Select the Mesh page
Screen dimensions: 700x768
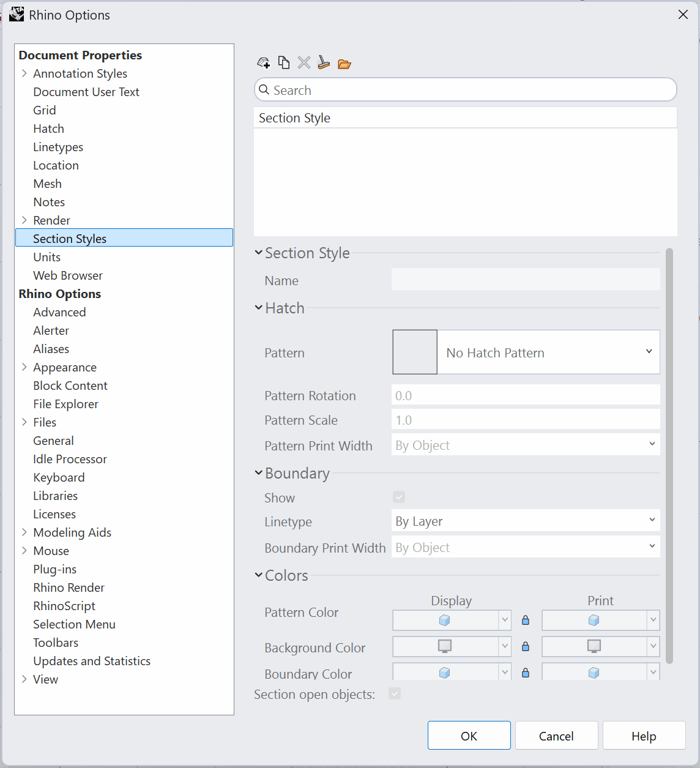48,184
